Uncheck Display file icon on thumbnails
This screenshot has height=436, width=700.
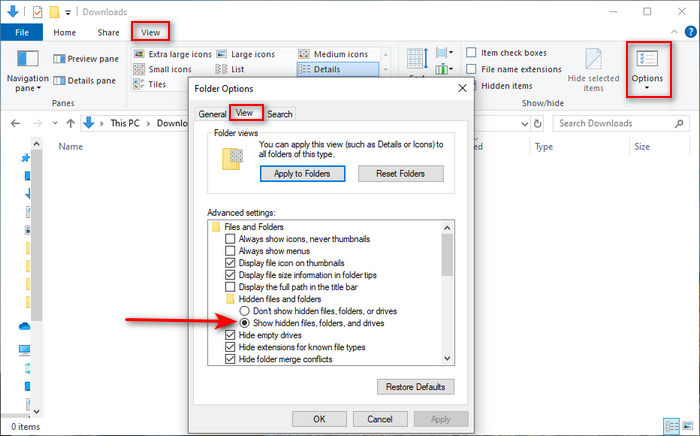pyautogui.click(x=230, y=263)
